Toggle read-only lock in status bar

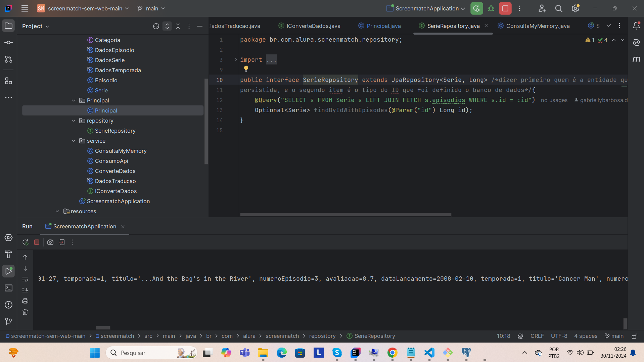click(x=635, y=336)
